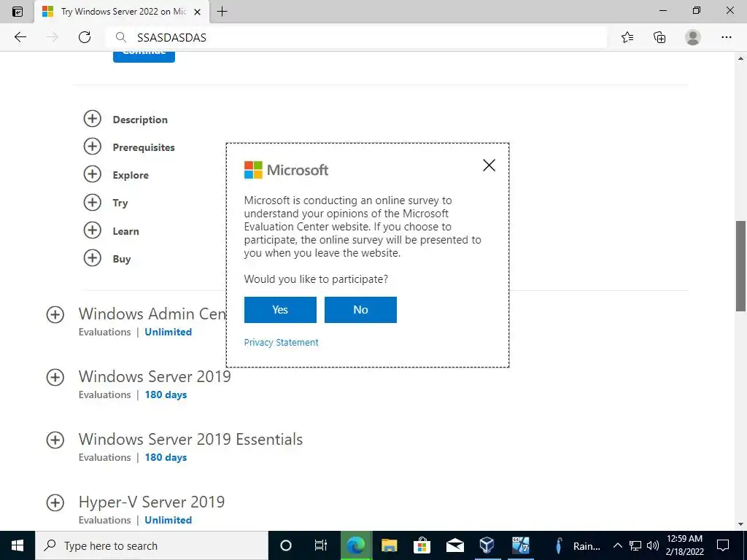
Task: Click No to decline the survey
Action: pos(360,309)
